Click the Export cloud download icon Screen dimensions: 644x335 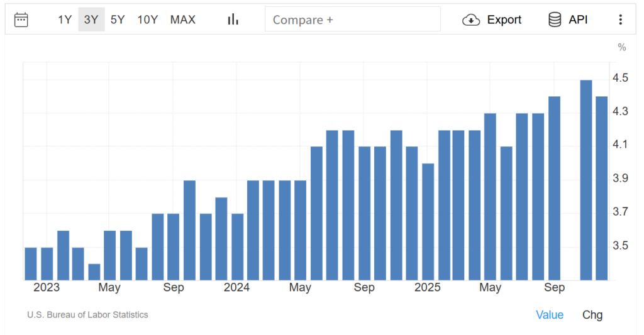coord(471,20)
